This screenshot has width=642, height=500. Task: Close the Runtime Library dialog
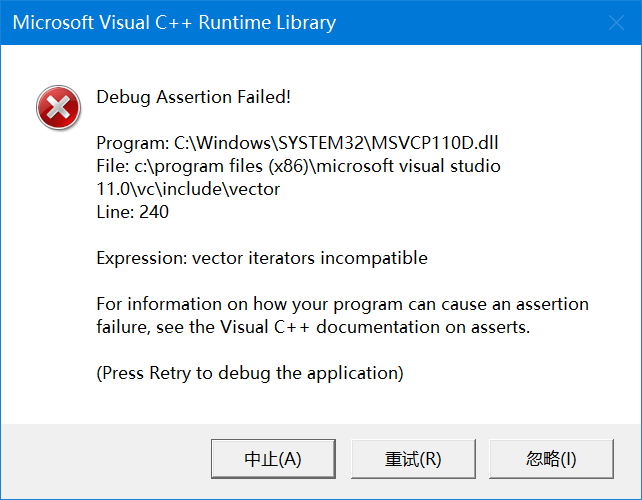613,23
